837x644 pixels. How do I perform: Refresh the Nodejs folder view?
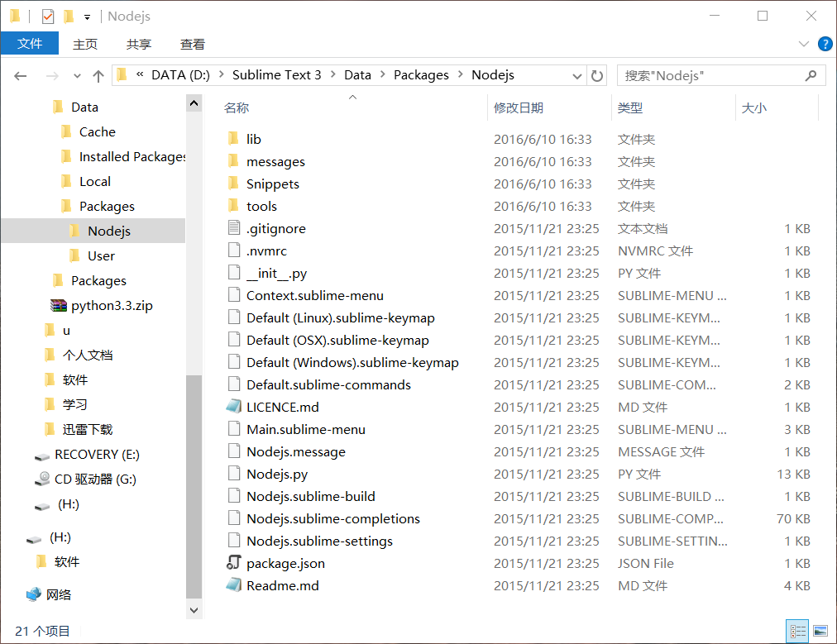click(x=597, y=76)
